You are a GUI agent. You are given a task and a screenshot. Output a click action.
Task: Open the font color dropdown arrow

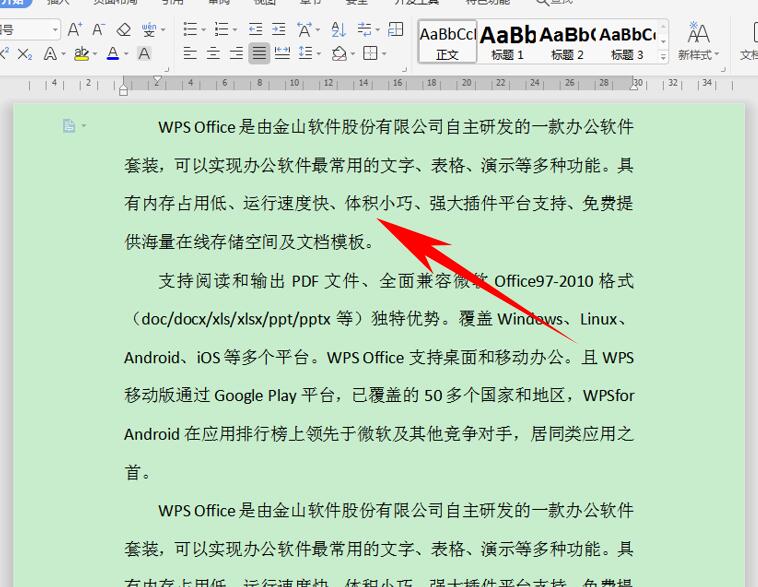[126, 54]
